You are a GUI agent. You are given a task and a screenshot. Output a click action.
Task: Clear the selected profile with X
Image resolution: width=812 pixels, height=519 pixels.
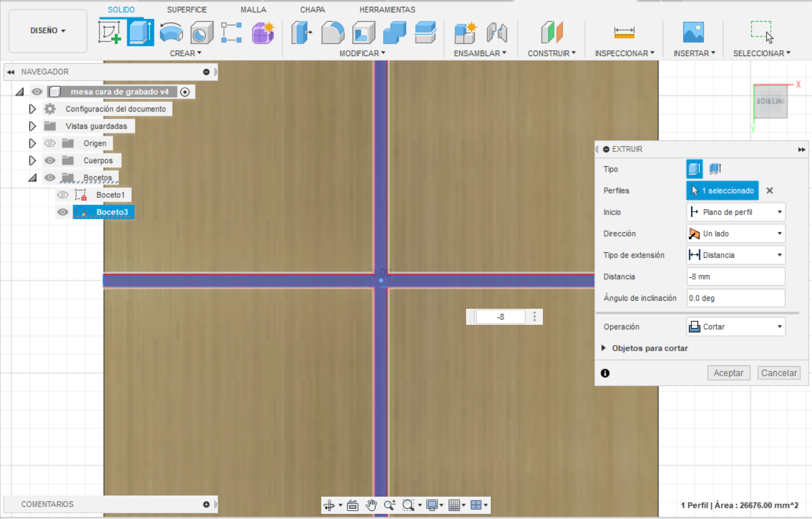(x=770, y=191)
